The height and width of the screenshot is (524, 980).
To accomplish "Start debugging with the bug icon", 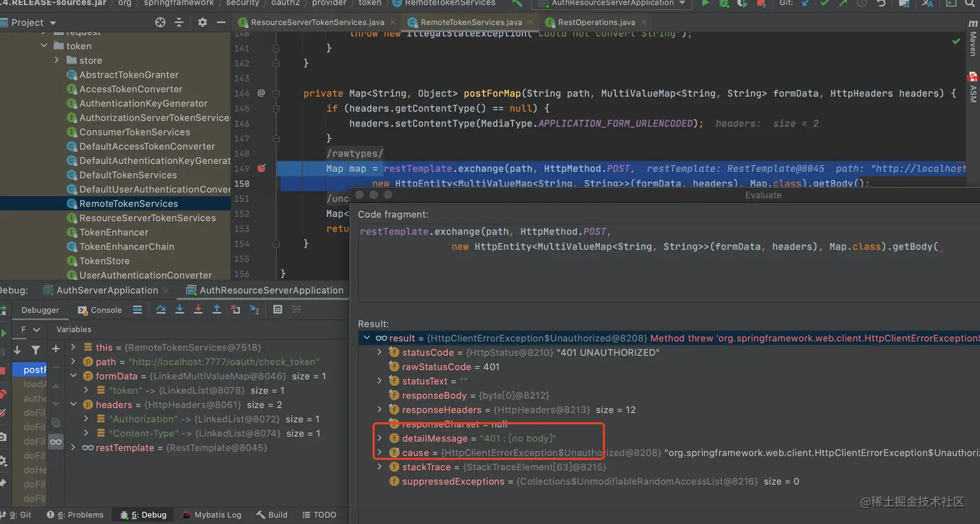I will [x=724, y=3].
